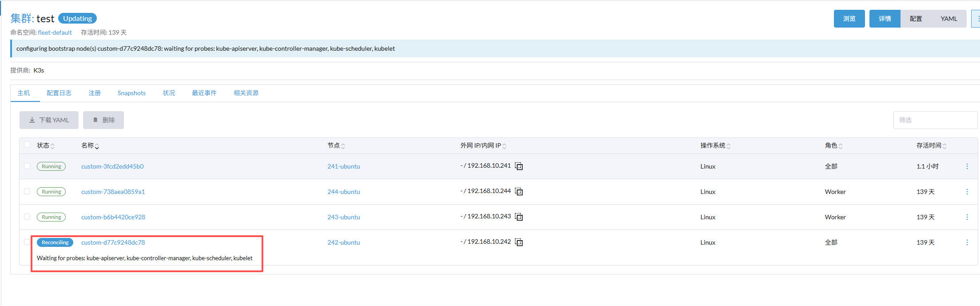Open row actions menu for custom-738aea0859a1
The image size is (980, 306).
967,192
